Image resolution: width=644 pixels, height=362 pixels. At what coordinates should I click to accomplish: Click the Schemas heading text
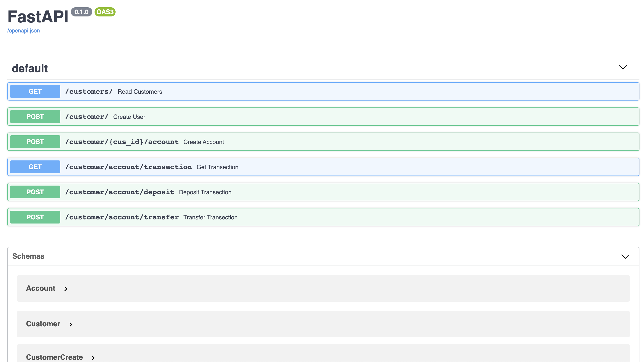[x=28, y=256]
